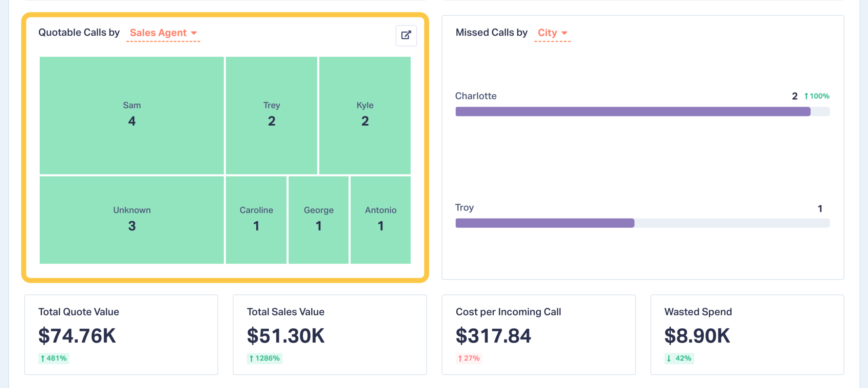Select the Caroline treemap tile
Viewport: 868px width, 388px height.
pos(256,219)
